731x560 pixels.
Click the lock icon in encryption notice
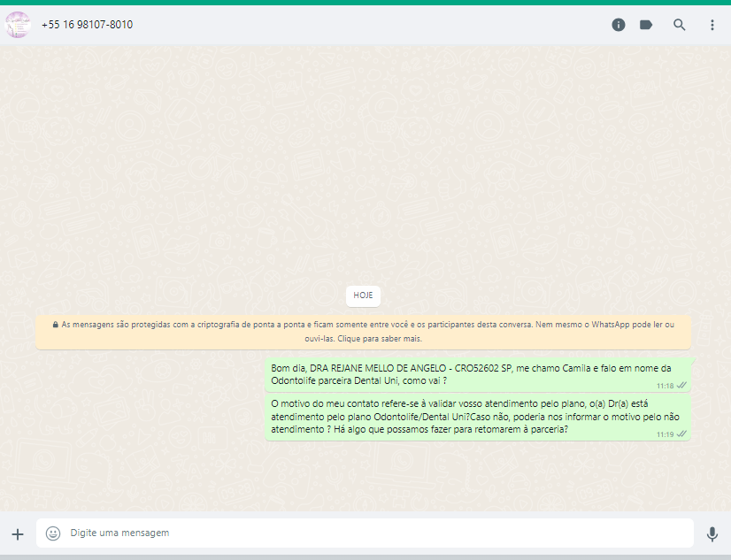(56, 325)
